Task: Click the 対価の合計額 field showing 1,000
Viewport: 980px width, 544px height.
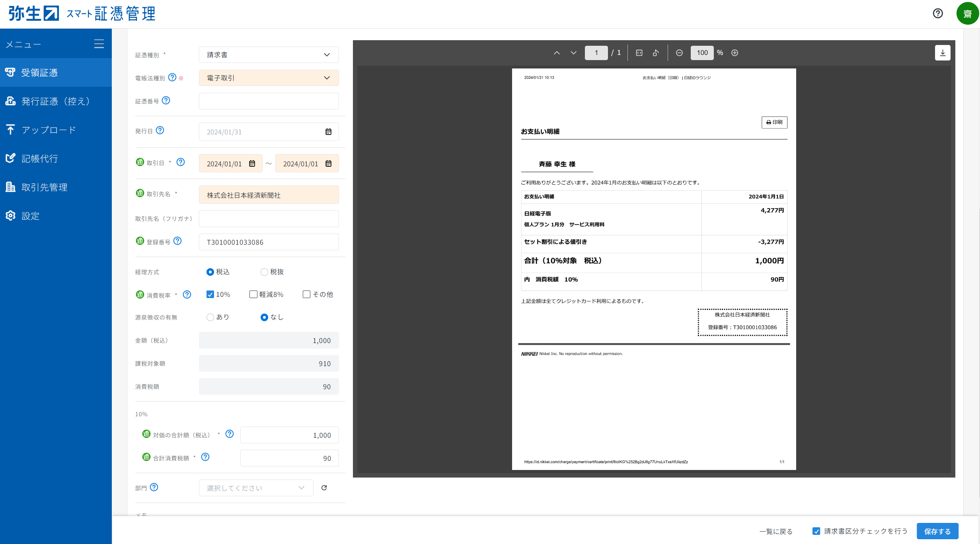Action: [x=290, y=435]
